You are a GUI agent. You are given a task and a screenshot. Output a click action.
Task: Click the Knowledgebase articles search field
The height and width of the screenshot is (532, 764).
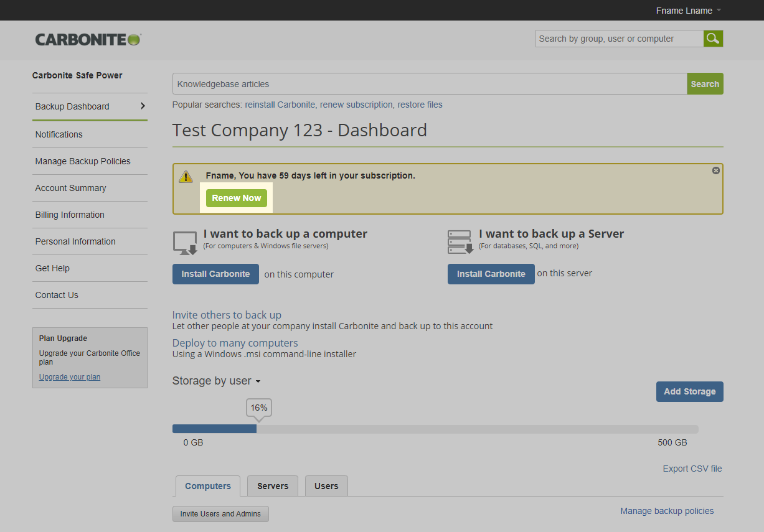point(429,84)
